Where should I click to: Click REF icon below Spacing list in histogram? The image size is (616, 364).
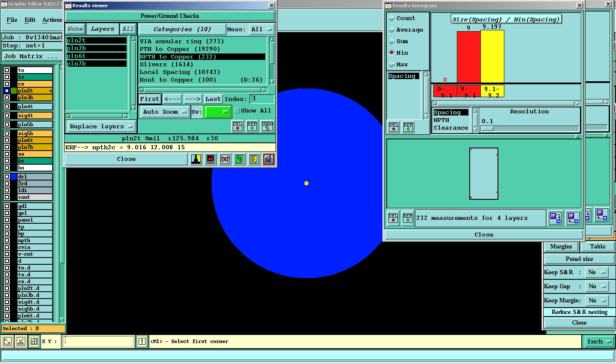(408, 127)
